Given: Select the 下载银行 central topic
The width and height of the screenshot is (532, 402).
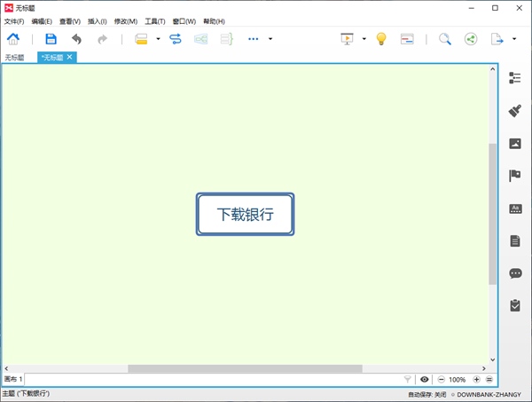Looking at the screenshot, I should coord(245,215).
